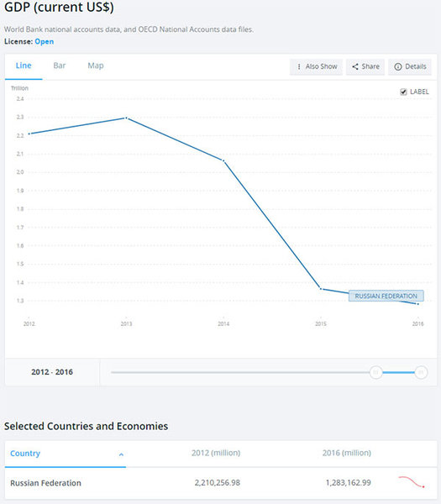
Task: Click the three-dot icon beside Also Show
Action: point(299,66)
